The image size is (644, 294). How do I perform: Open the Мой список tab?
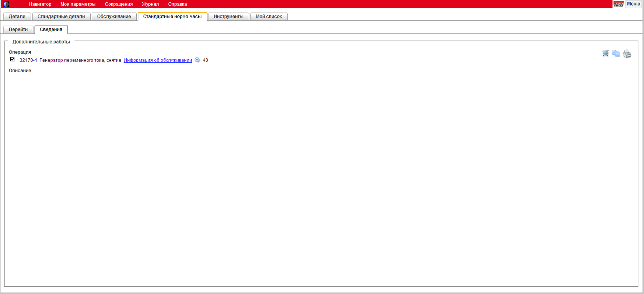[x=269, y=17]
